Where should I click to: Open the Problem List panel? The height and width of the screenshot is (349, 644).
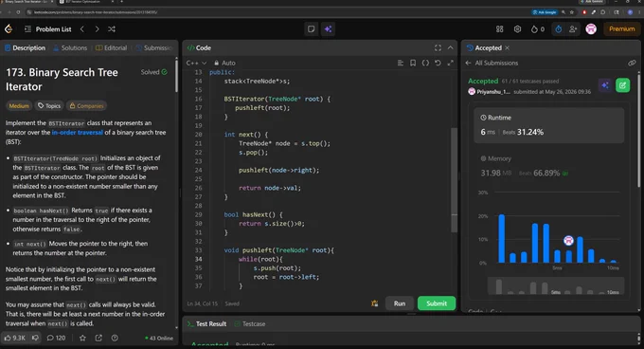[x=47, y=29]
